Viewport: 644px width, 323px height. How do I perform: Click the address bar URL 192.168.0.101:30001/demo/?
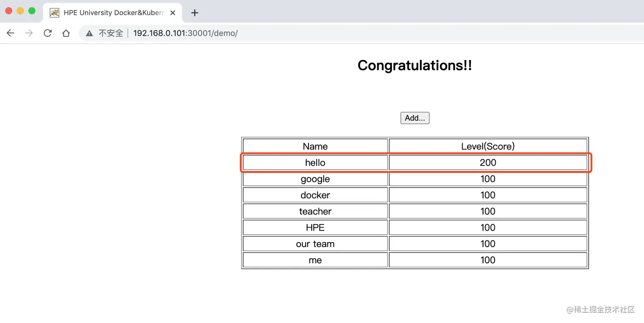coord(185,33)
